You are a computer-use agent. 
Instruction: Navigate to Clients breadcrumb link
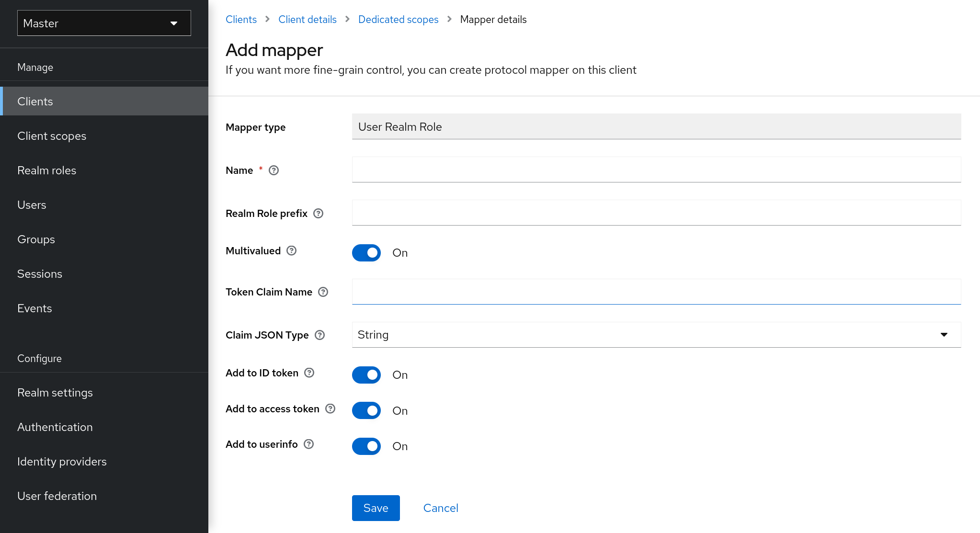point(241,19)
